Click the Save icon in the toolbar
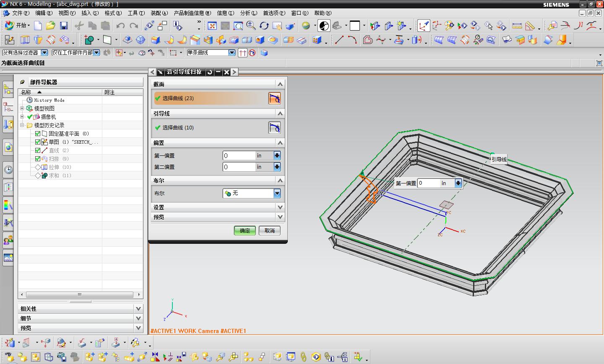 click(x=64, y=26)
